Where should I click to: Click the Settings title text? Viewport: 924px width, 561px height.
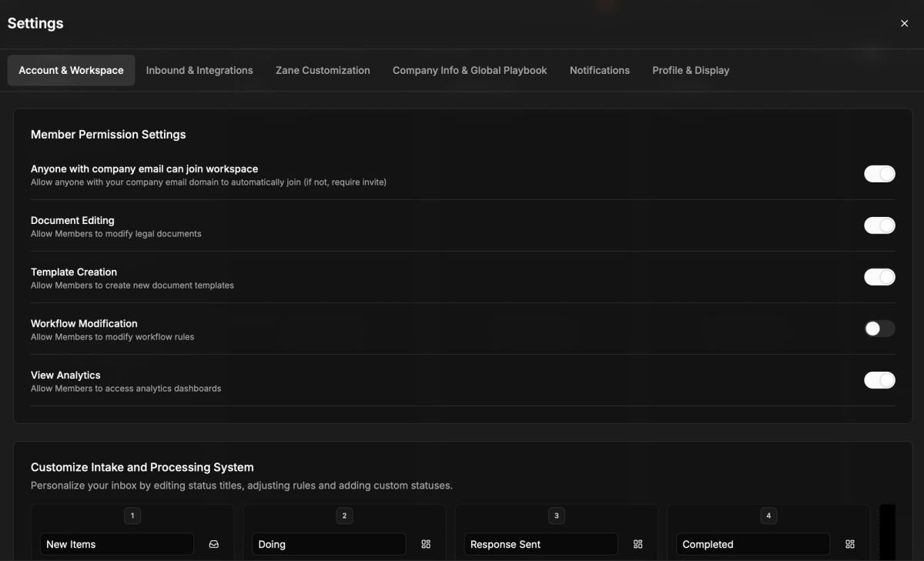[35, 23]
